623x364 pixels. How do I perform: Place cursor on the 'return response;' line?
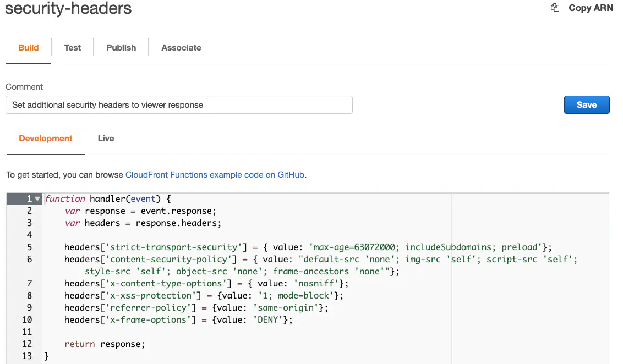pyautogui.click(x=105, y=344)
